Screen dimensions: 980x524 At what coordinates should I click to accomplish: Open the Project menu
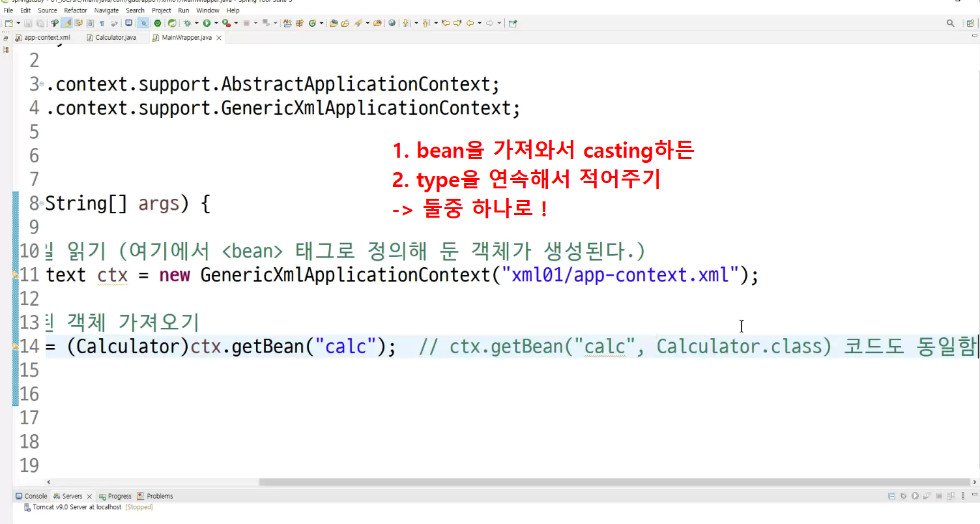point(162,10)
